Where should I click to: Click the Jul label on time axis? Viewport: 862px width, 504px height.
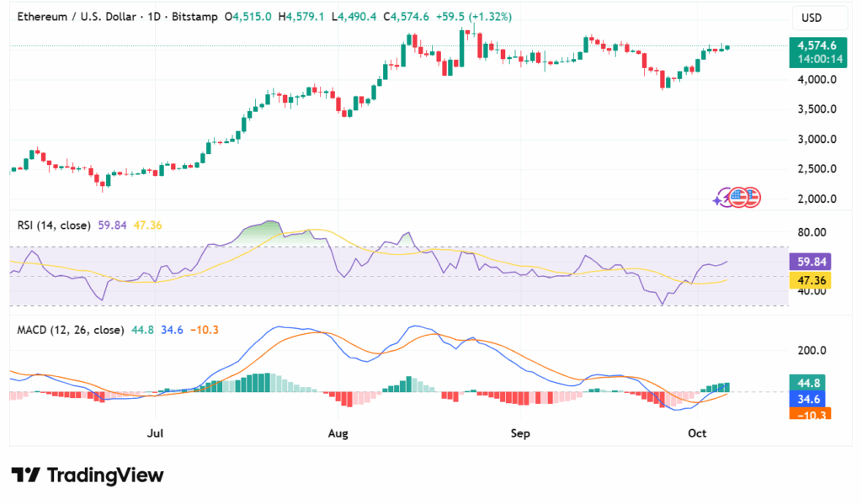[155, 433]
